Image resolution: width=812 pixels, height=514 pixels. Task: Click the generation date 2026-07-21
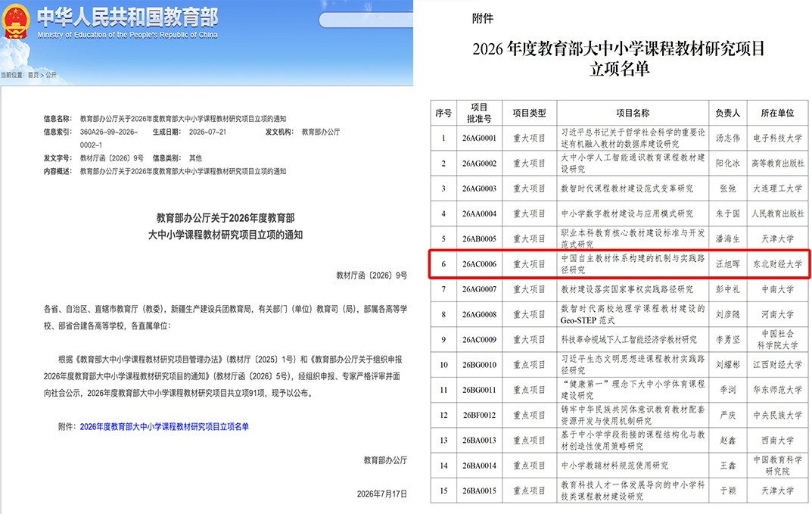[207, 132]
